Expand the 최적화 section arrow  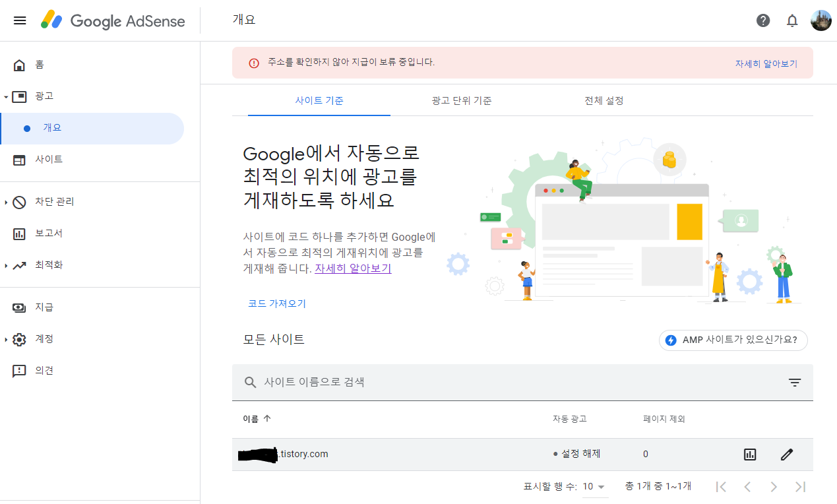pos(6,266)
